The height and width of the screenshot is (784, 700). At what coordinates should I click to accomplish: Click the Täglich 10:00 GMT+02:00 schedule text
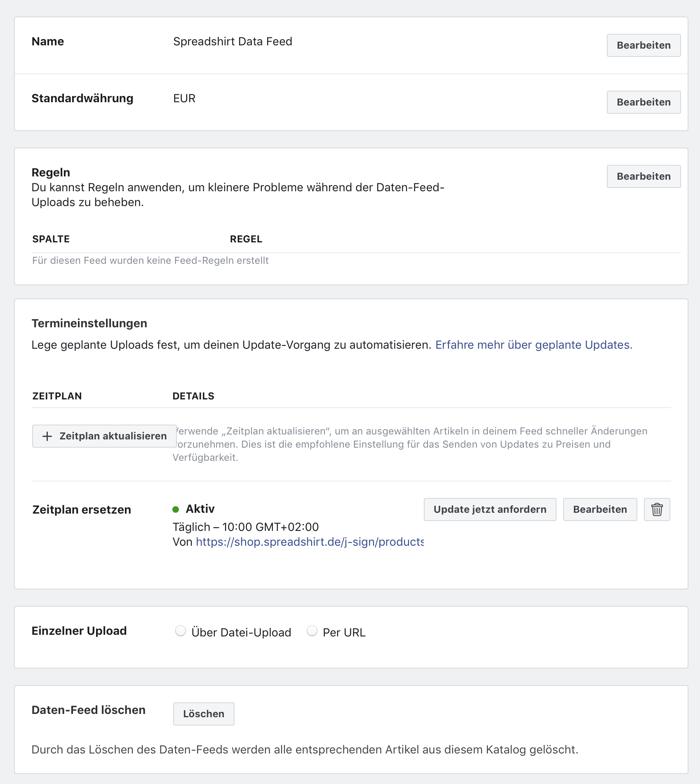246,527
